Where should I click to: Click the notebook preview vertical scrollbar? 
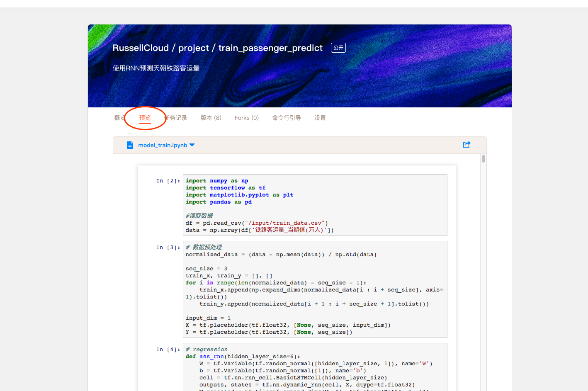point(484,159)
